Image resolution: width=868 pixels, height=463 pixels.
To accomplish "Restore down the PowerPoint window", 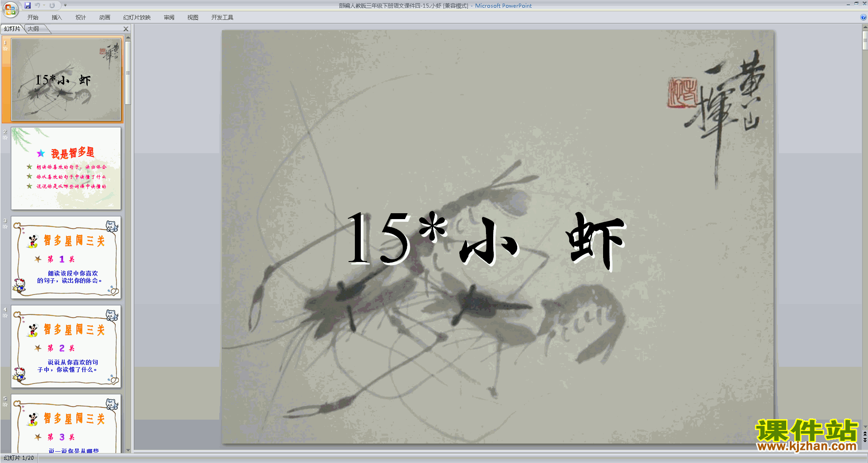I will pyautogui.click(x=857, y=4).
